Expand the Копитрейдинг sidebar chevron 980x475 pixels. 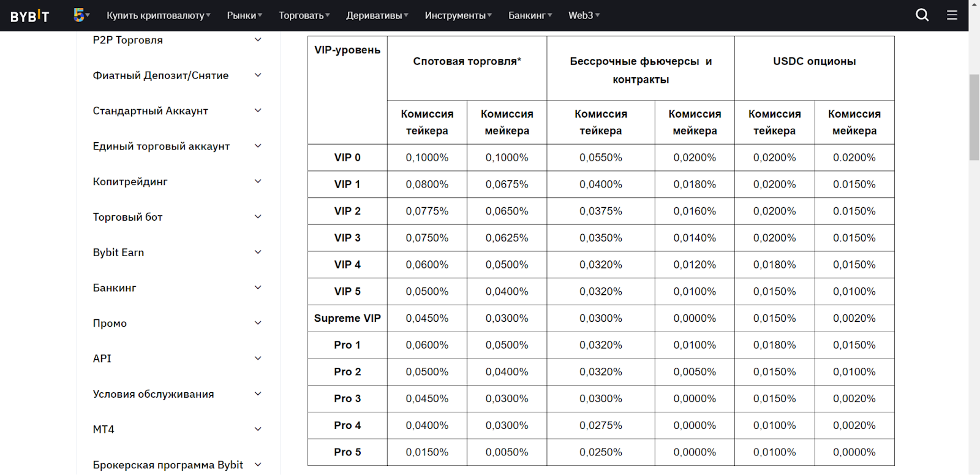[258, 181]
